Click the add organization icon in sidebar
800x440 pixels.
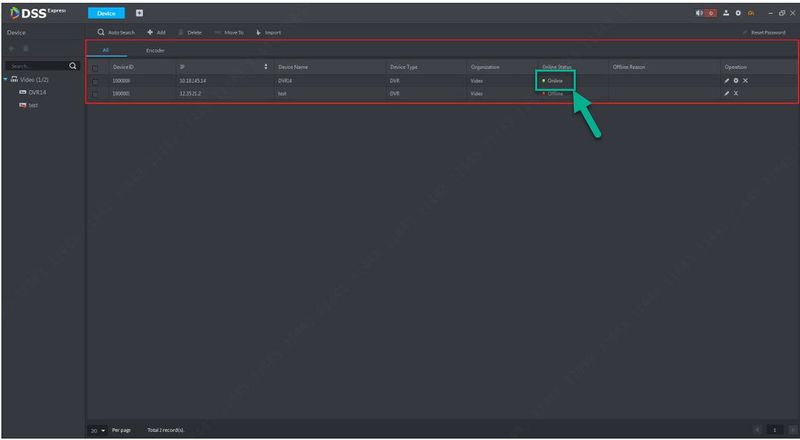pyautogui.click(x=12, y=48)
